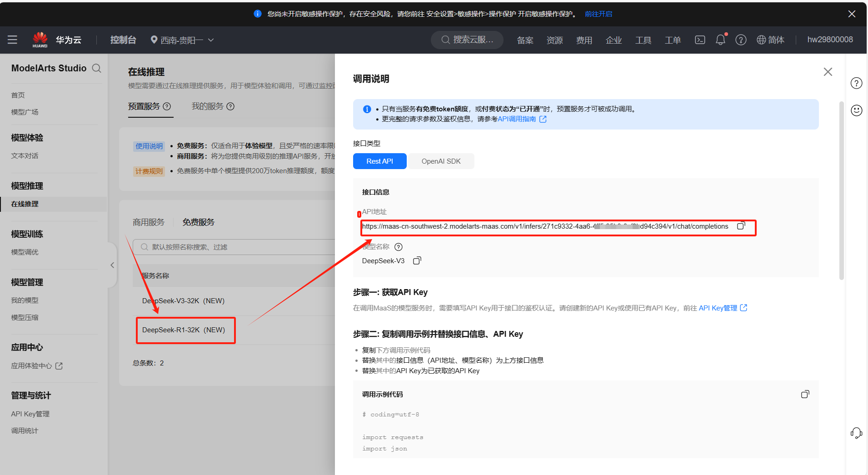
Task: Click the 模型名称 help icon
Action: click(x=399, y=247)
